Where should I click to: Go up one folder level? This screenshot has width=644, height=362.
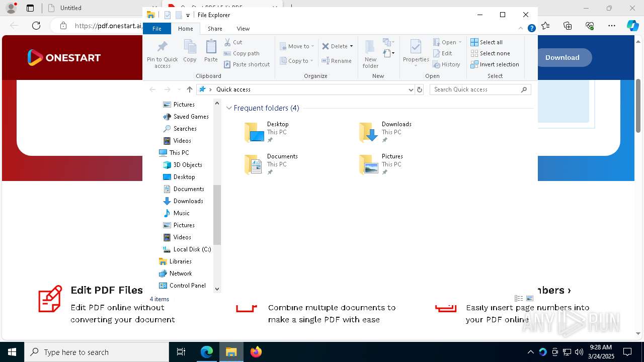(x=189, y=89)
